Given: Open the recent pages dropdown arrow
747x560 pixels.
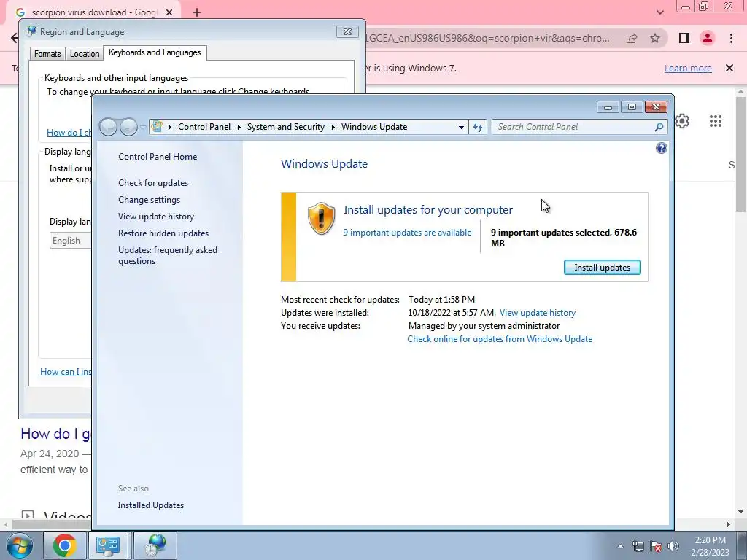Looking at the screenshot, I should coord(143,128).
